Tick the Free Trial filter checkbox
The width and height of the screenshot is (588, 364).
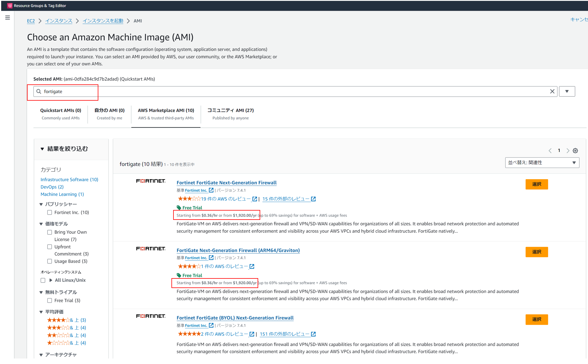click(50, 300)
